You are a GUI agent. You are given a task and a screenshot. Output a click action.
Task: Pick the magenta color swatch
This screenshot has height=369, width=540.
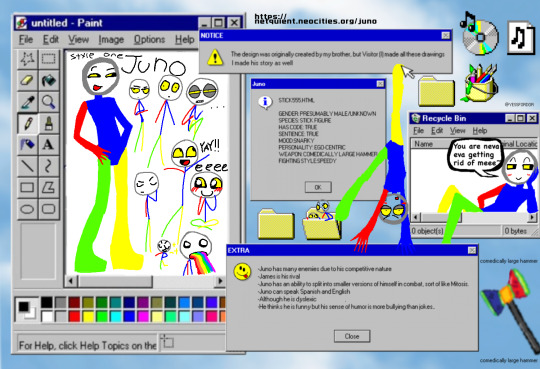click(143, 316)
